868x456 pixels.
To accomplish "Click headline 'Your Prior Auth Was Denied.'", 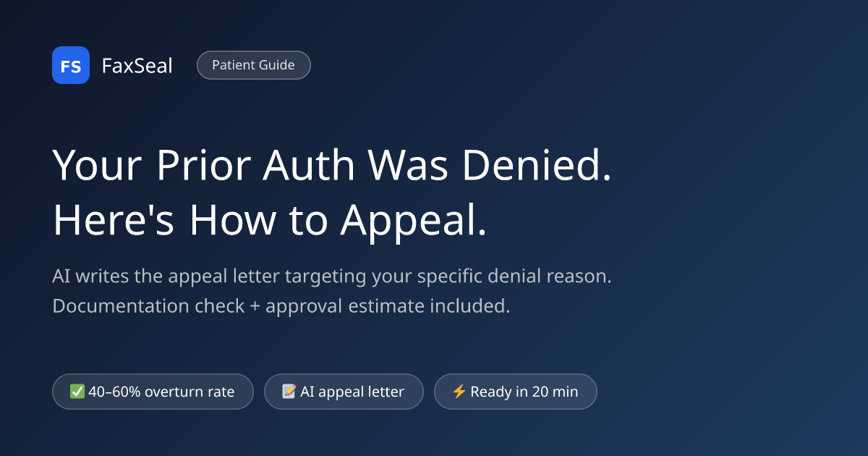I will pyautogui.click(x=332, y=166).
